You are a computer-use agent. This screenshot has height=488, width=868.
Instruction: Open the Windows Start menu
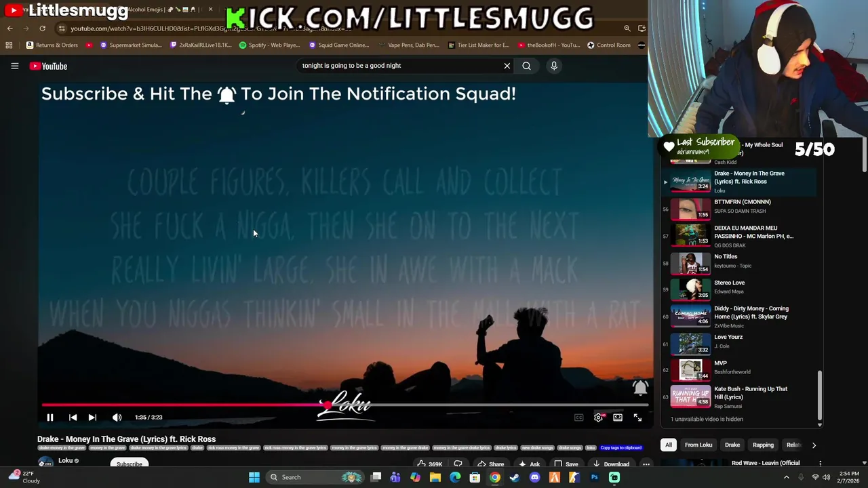(x=254, y=477)
